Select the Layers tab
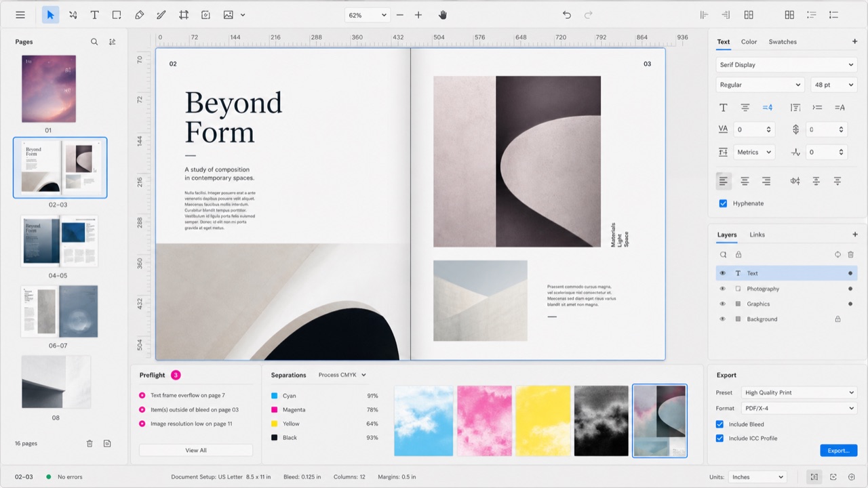The image size is (868, 488). 727,235
